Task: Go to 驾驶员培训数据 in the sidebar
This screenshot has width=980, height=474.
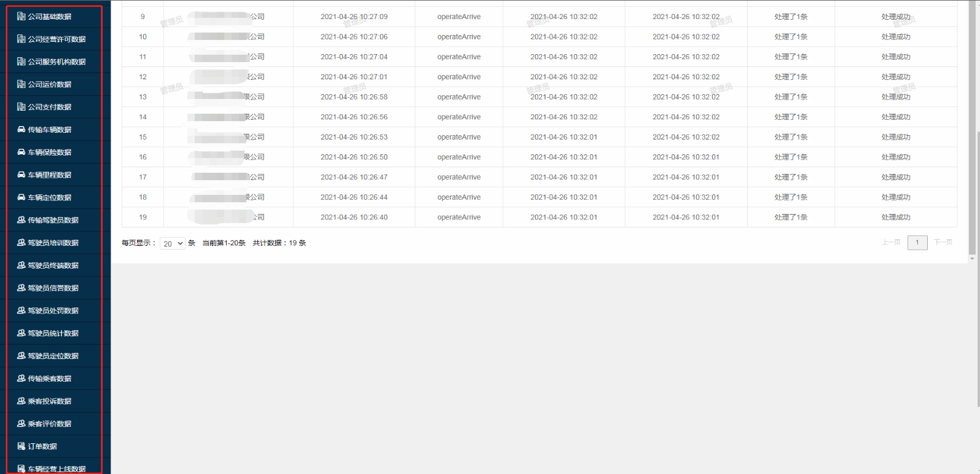Action: [53, 243]
